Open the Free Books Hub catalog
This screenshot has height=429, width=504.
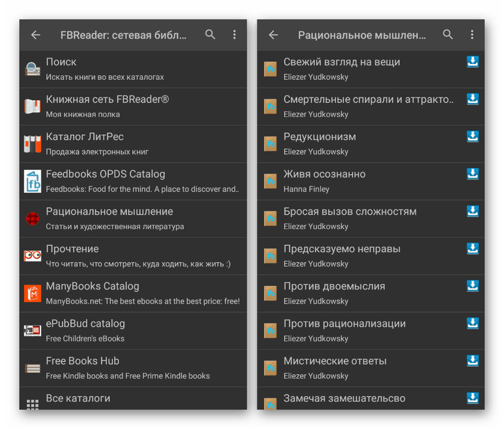point(133,368)
